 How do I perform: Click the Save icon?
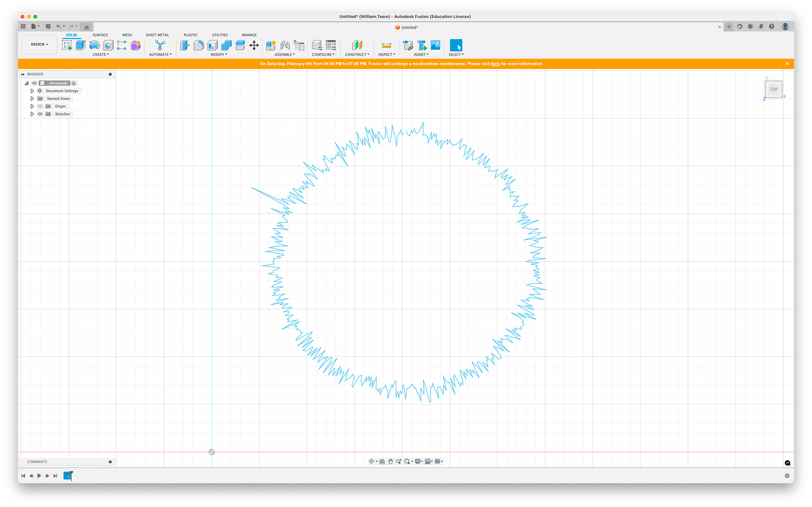click(x=48, y=26)
